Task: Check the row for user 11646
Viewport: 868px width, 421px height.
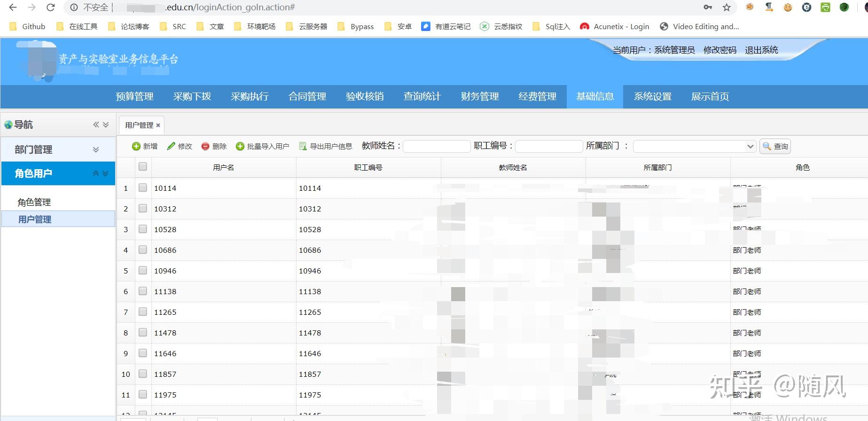Action: click(x=143, y=353)
